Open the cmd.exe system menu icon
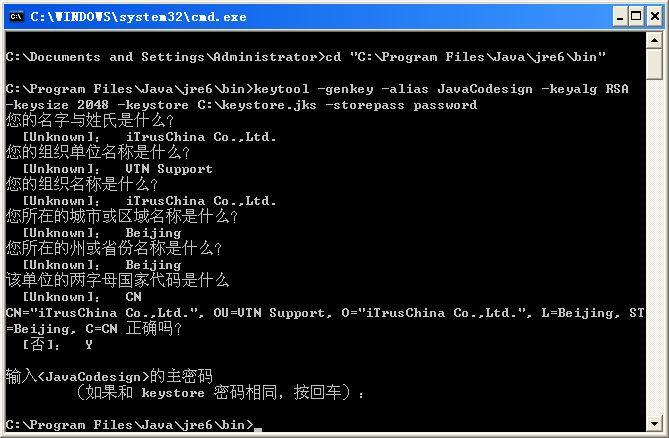The height and width of the screenshot is (438, 669). click(x=16, y=17)
